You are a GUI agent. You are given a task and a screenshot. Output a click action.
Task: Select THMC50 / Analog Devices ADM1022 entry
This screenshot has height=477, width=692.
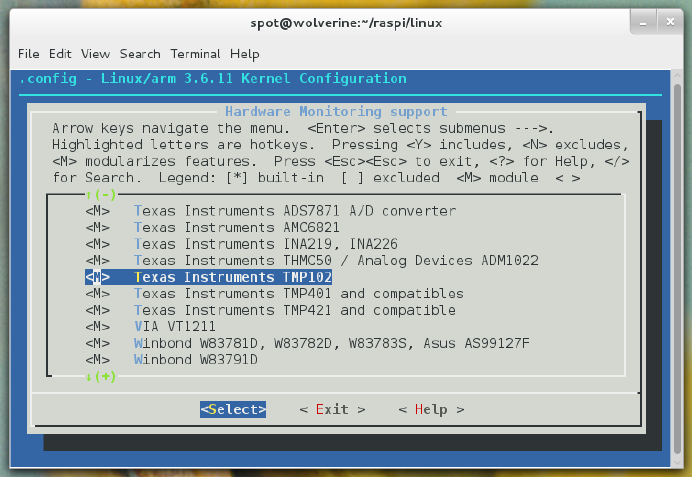click(x=336, y=261)
